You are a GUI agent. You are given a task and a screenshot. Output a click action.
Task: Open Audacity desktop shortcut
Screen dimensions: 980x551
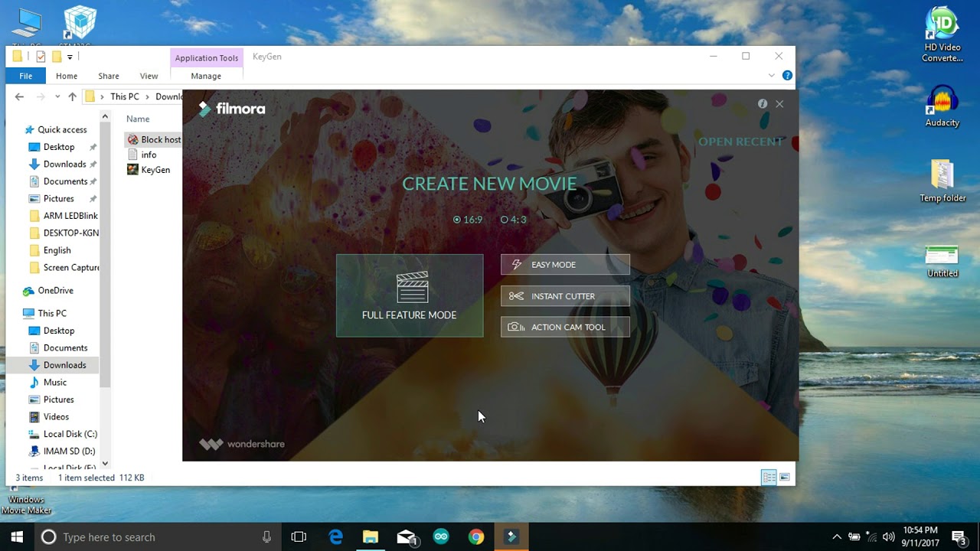(x=942, y=107)
